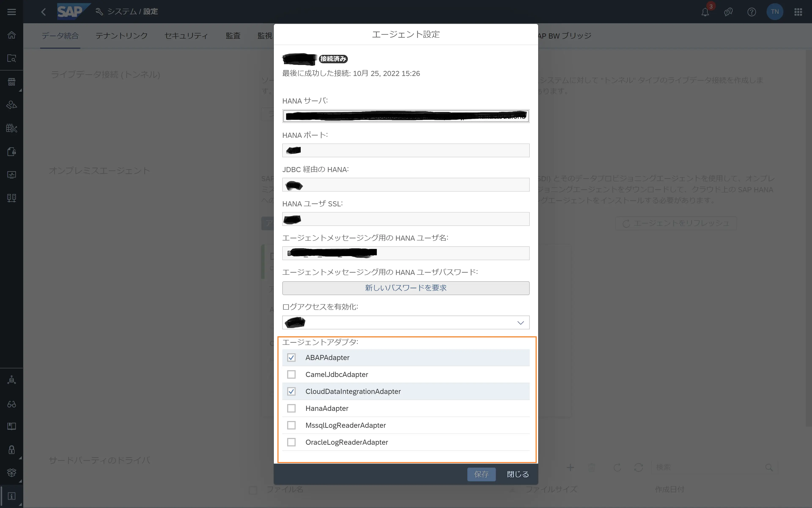Open the TN user profile avatar

point(775,12)
